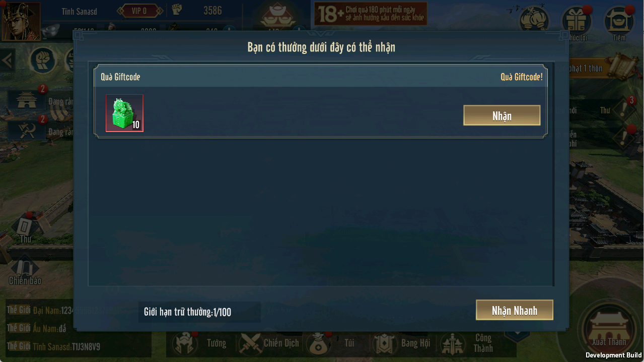Open the Tướng generals menu

tap(200, 343)
